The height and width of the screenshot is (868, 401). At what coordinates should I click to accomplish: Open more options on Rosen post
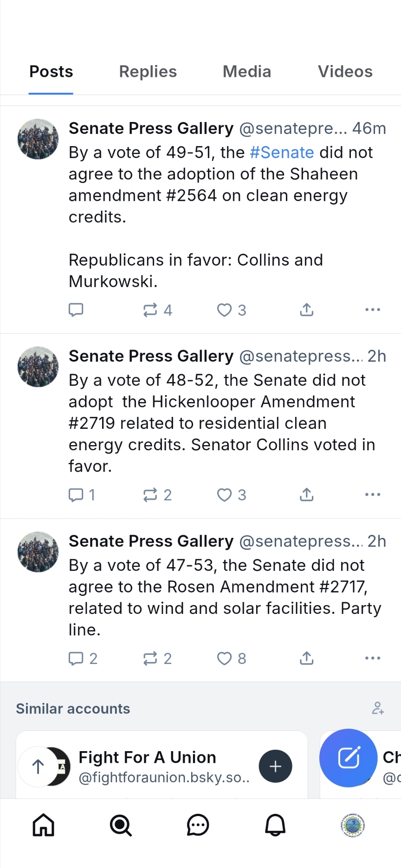pyautogui.click(x=373, y=658)
